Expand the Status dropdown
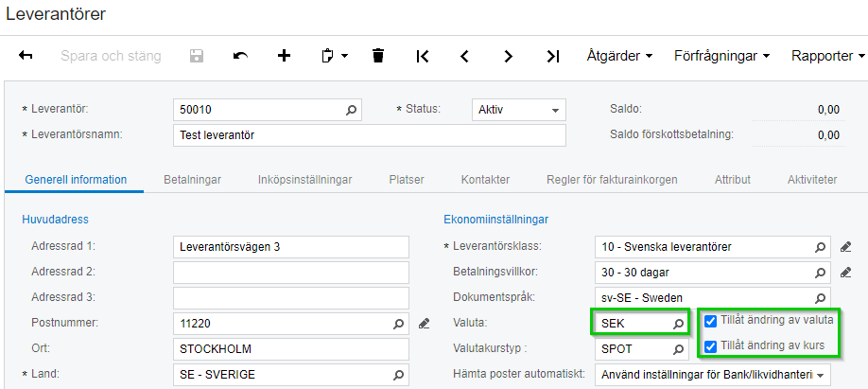 point(555,110)
